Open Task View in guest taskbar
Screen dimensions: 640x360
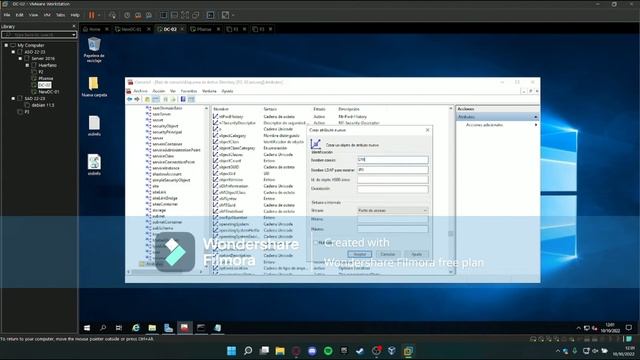pos(119,328)
